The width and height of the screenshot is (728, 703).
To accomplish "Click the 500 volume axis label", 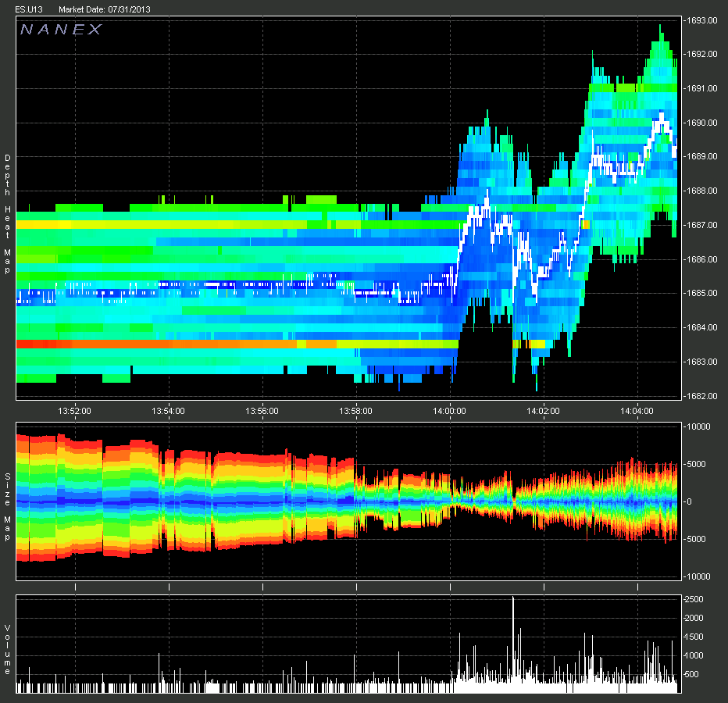I will [693, 674].
